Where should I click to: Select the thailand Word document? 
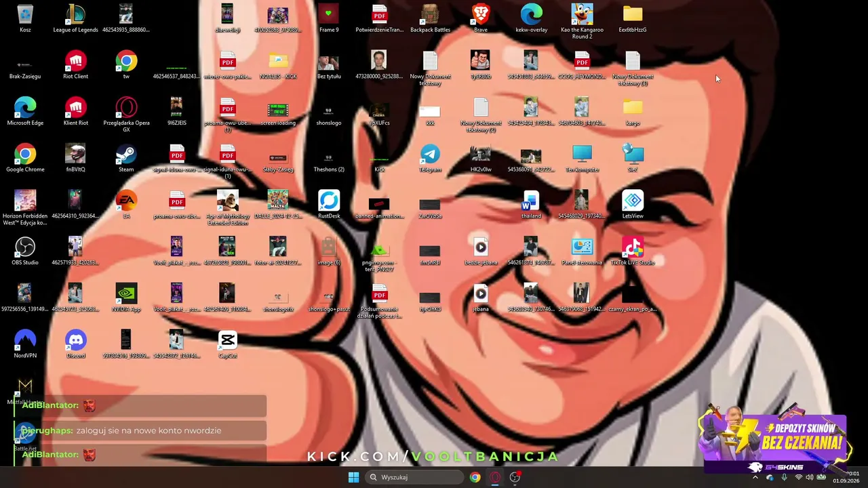(531, 205)
